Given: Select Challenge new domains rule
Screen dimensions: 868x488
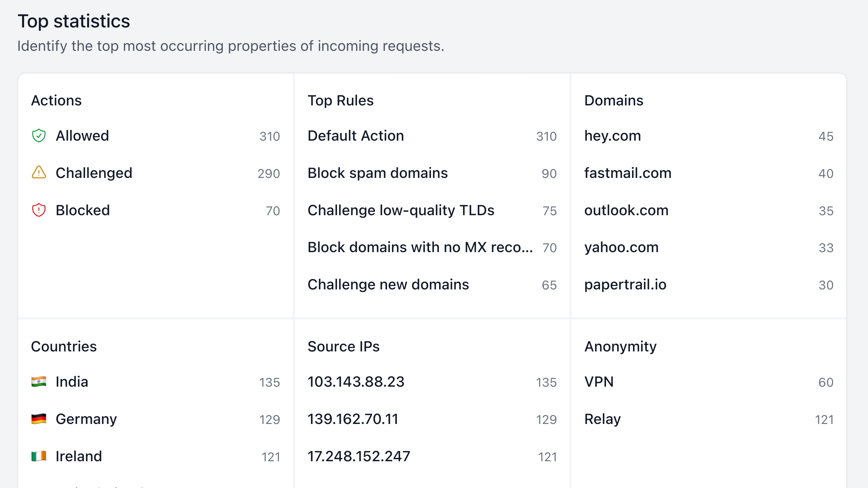Looking at the screenshot, I should pos(388,285).
